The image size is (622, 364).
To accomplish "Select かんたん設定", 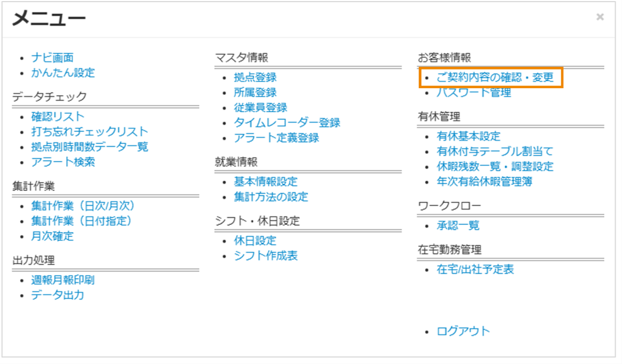I will tap(62, 72).
